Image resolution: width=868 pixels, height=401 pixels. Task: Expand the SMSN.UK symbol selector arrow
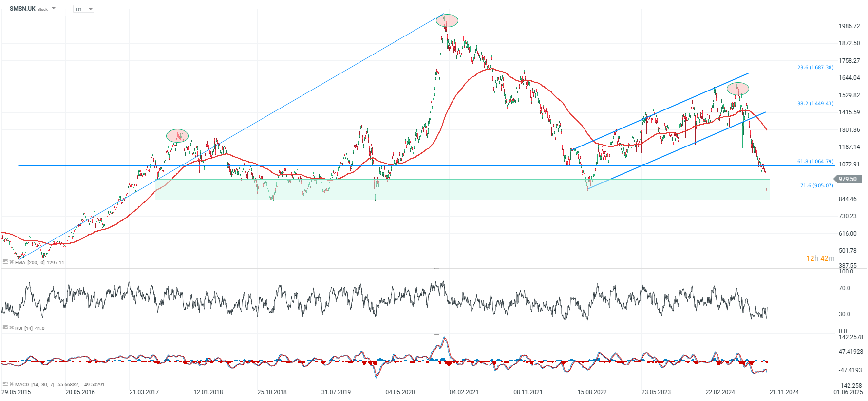[54, 9]
